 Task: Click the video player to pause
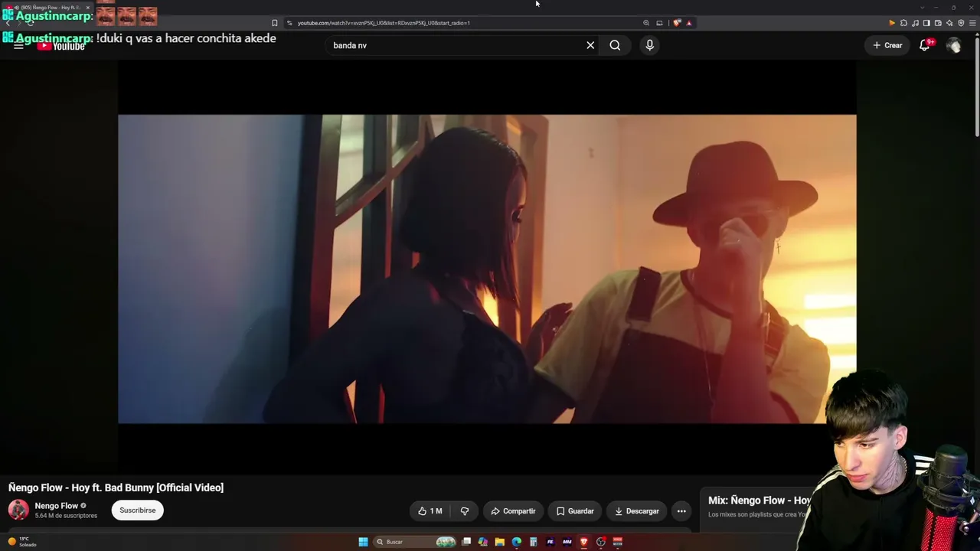click(487, 269)
